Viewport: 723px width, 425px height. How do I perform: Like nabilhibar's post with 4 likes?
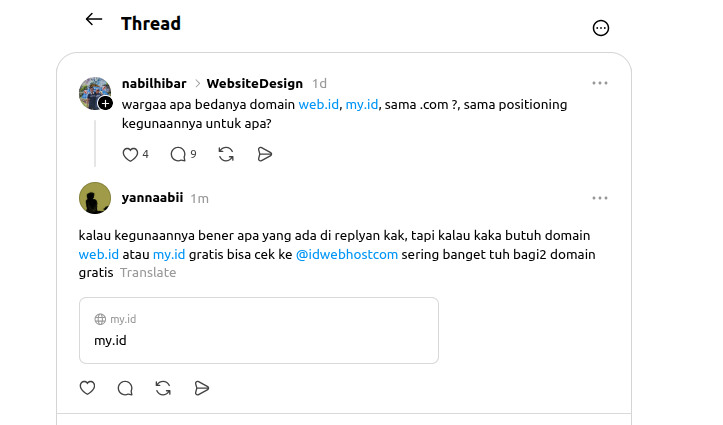tap(130, 154)
